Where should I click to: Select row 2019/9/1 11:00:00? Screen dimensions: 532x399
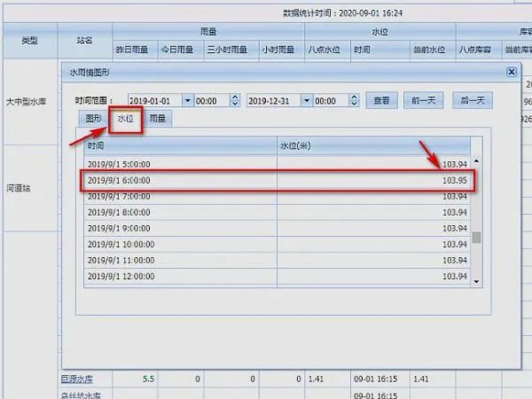tap(277, 260)
